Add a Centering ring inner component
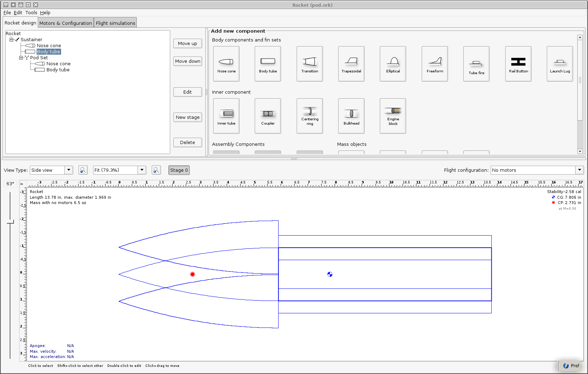Viewport: 588px width, 374px height. 309,116
